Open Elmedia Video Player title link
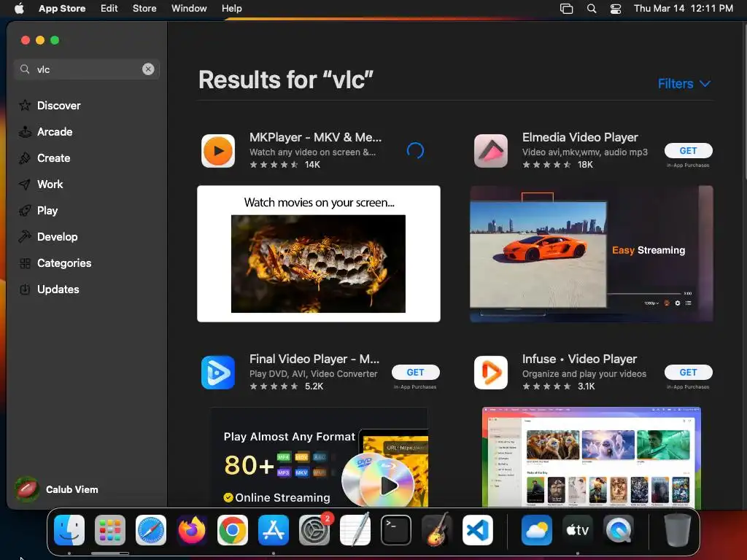 (x=580, y=137)
